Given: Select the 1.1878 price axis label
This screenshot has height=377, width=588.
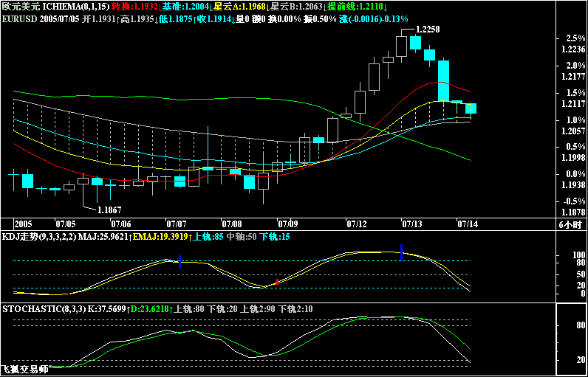Looking at the screenshot, I should [575, 212].
